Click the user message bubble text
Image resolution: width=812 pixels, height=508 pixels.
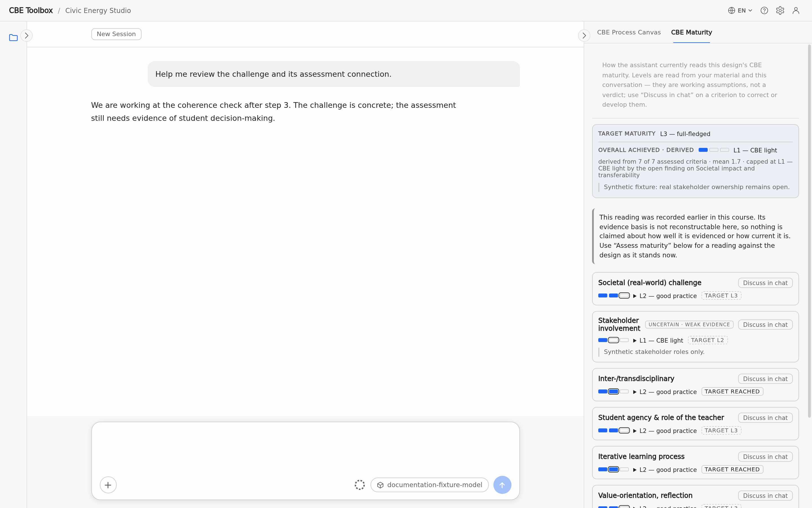pos(273,74)
